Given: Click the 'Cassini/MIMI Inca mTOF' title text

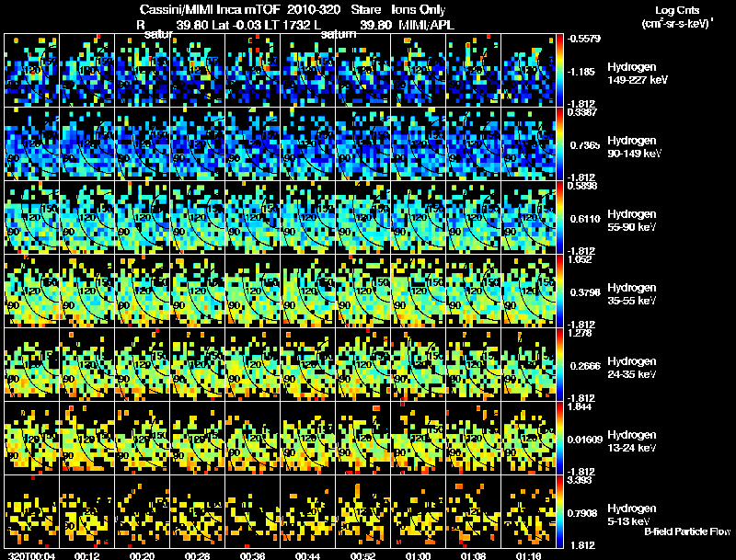Looking at the screenshot, I should point(210,9).
